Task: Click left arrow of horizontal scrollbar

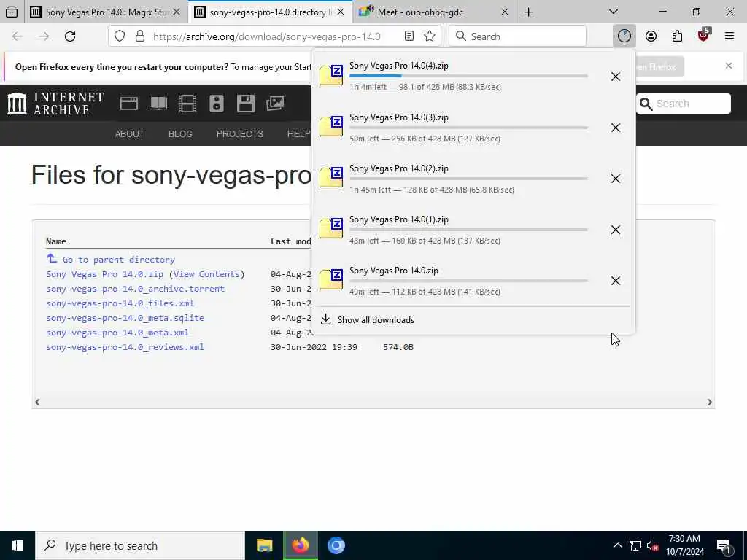Action: (37, 402)
